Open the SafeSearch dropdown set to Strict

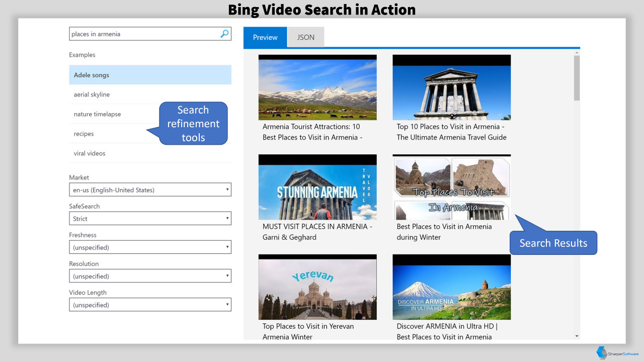tap(150, 218)
